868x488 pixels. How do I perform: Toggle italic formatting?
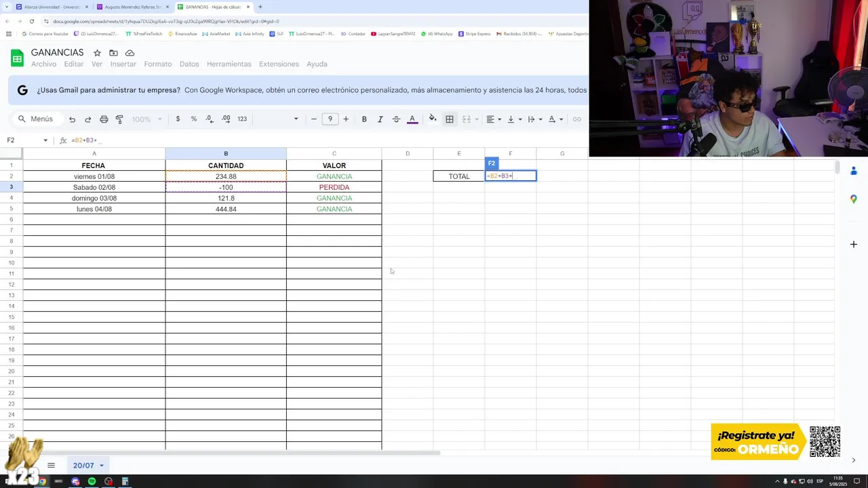380,119
